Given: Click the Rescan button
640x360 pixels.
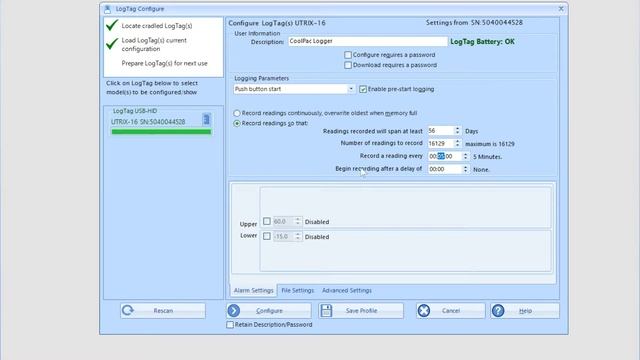Looking at the screenshot, I should coord(163,311).
